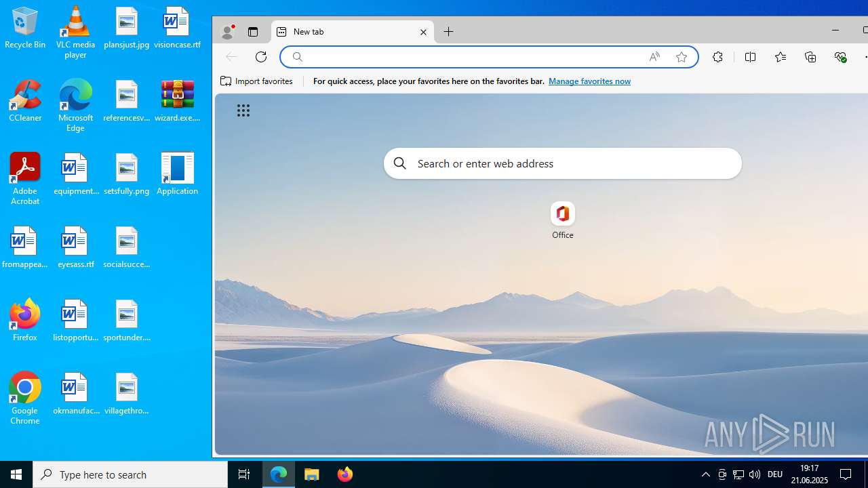The height and width of the screenshot is (488, 868).
Task: Open File Explorer from taskbar
Action: 312,474
